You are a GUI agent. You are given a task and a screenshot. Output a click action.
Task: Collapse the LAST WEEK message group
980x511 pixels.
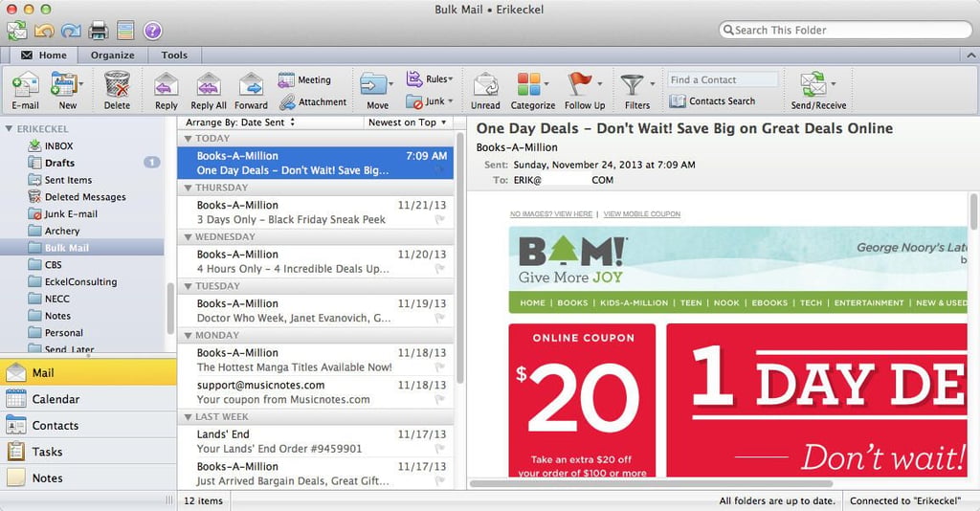[188, 417]
